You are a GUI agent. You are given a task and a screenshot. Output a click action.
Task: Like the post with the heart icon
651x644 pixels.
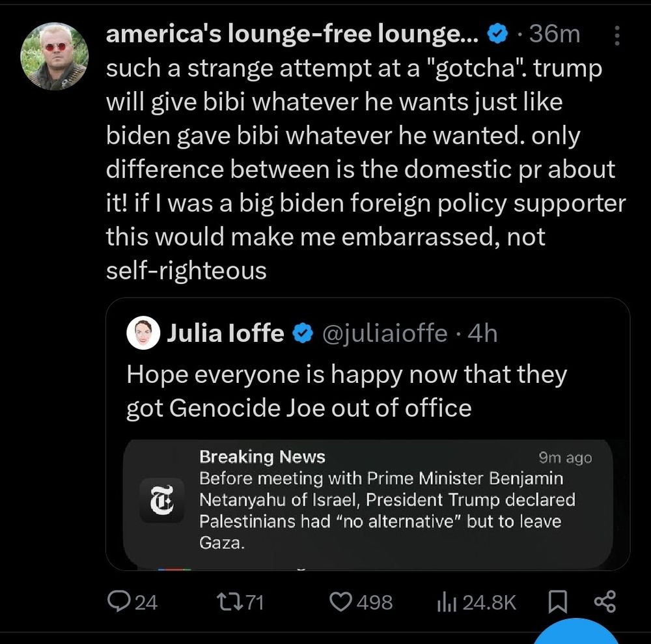click(341, 602)
